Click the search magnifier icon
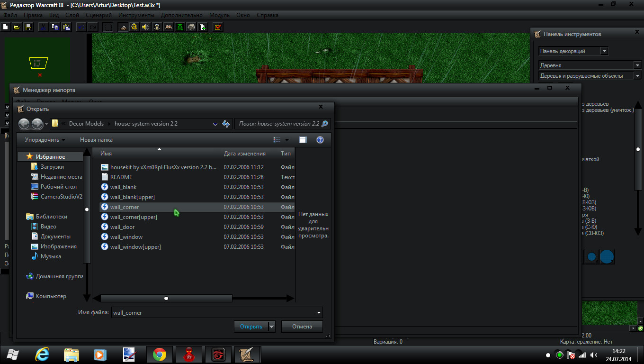644x364 pixels. (324, 124)
